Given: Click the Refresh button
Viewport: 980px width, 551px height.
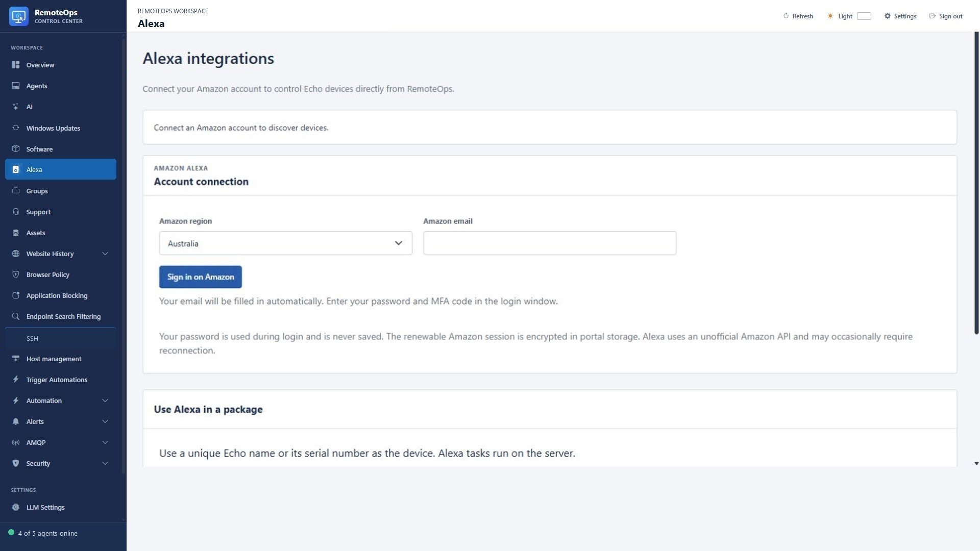Looking at the screenshot, I should (x=798, y=16).
